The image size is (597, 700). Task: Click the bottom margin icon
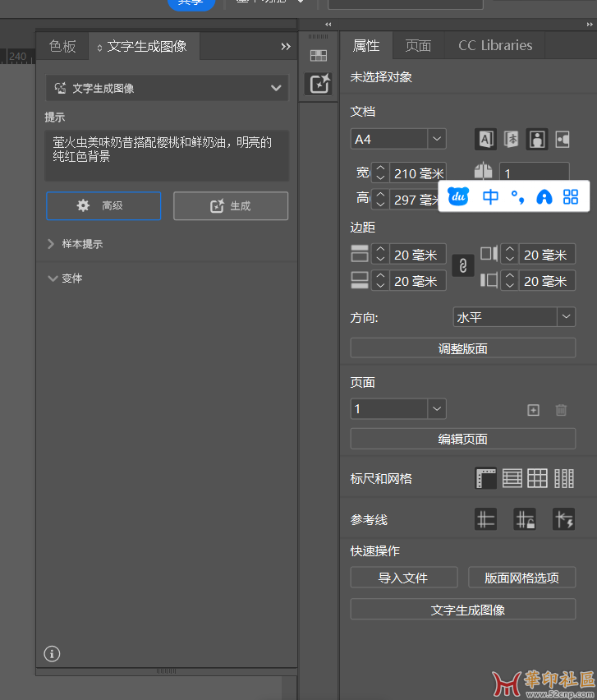(360, 280)
